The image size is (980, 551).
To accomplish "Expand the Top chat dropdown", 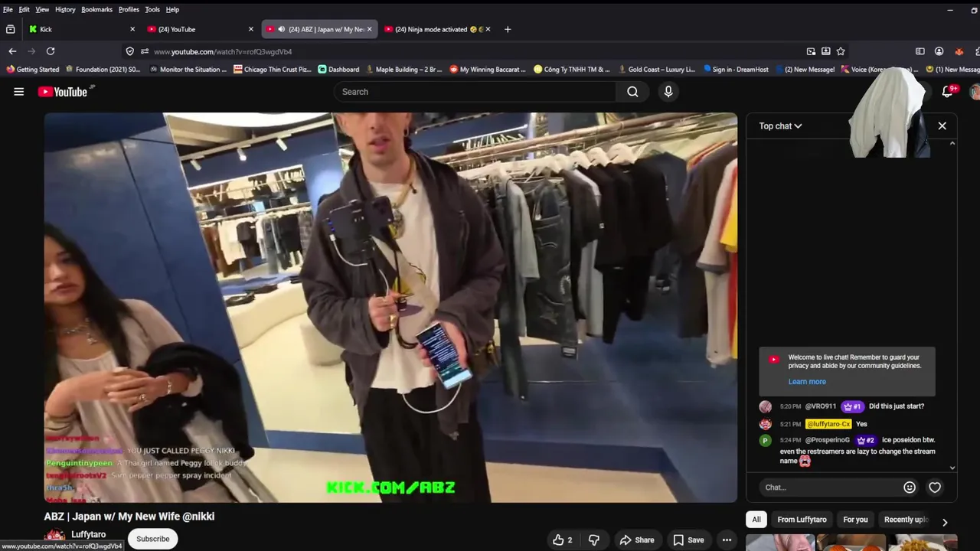I will (780, 126).
